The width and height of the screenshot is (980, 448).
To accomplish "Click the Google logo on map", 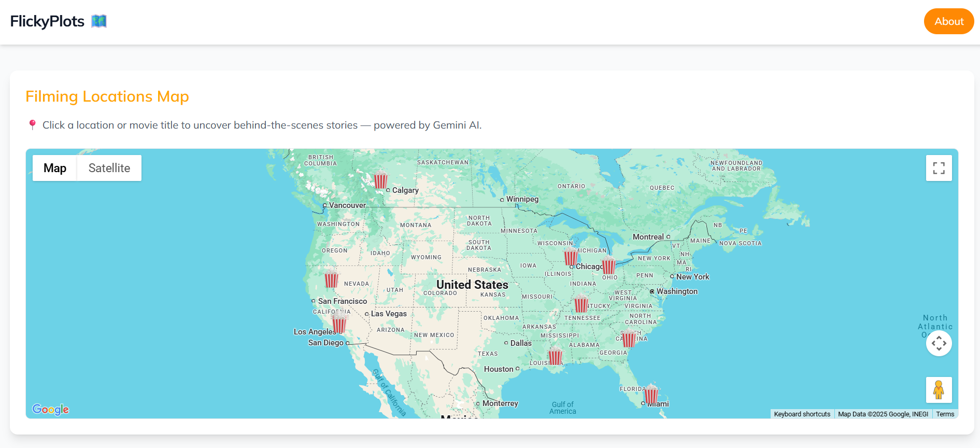I will (50, 409).
